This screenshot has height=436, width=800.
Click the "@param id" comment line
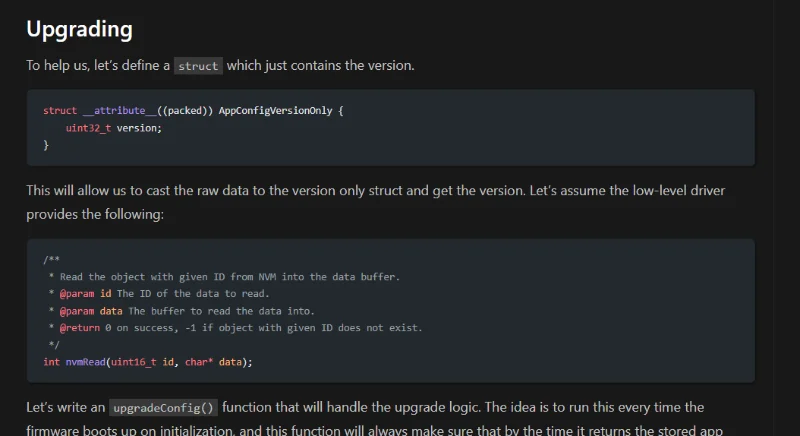(x=160, y=293)
